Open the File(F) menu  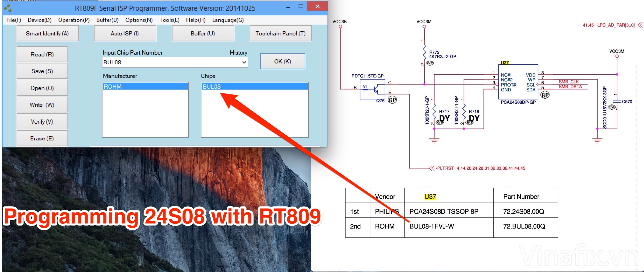tap(14, 20)
